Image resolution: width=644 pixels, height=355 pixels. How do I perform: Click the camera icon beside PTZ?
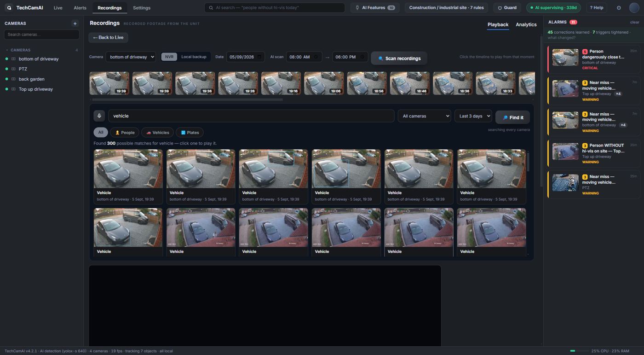pyautogui.click(x=13, y=69)
